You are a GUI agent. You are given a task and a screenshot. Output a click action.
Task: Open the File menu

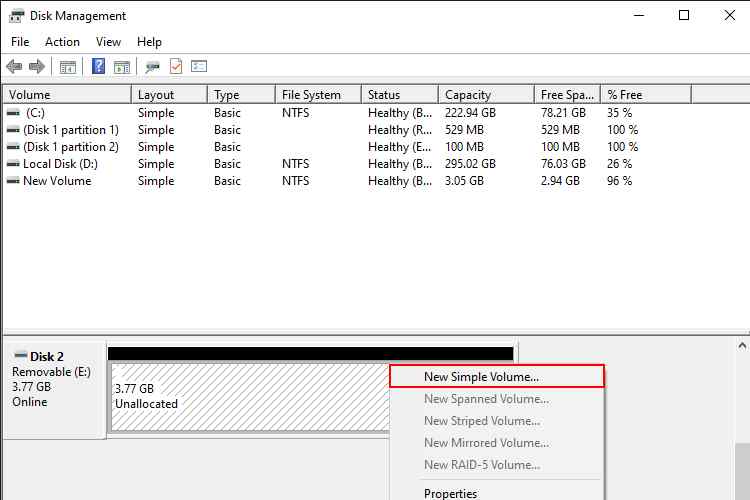[x=20, y=42]
